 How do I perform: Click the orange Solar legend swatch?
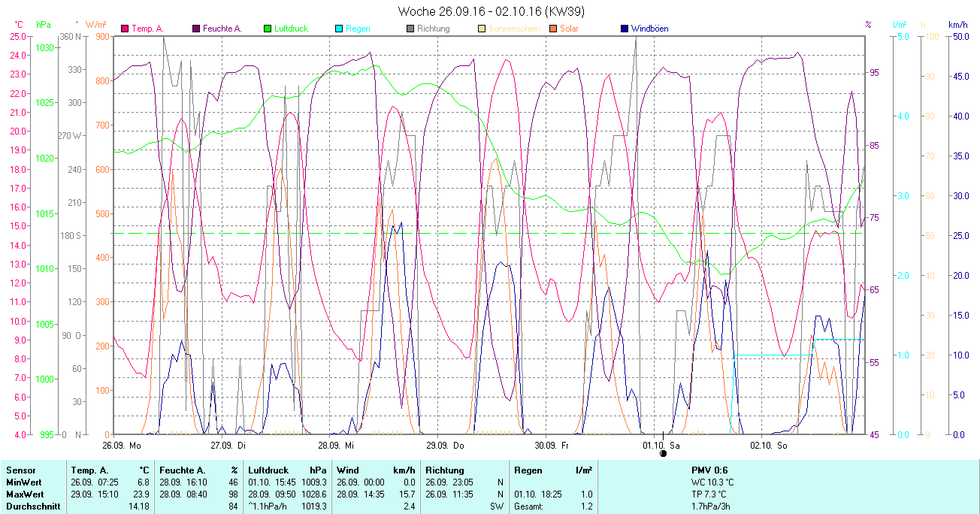552,29
